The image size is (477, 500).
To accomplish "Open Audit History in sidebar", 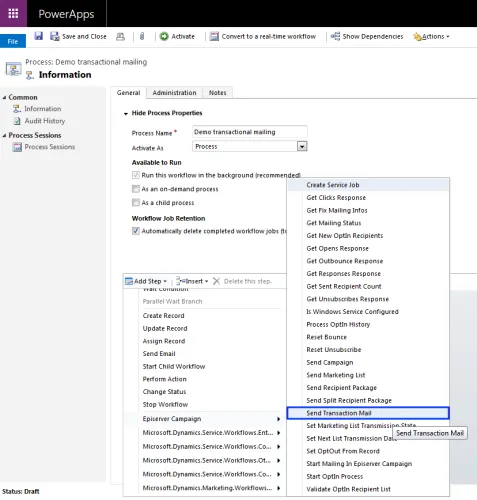I will pyautogui.click(x=45, y=121).
